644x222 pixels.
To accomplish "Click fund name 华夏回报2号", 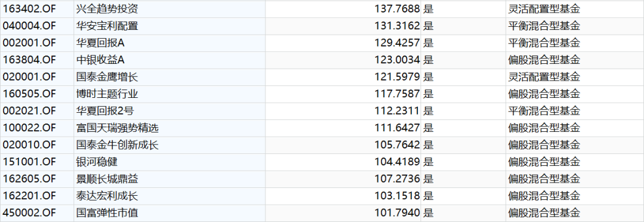I will [105, 111].
